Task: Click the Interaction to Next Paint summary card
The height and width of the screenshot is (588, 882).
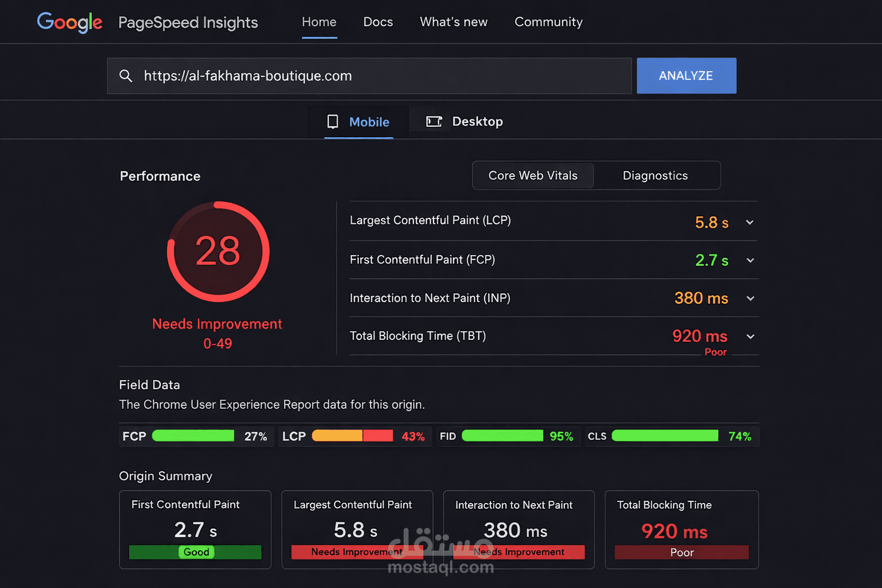Action: click(x=519, y=529)
